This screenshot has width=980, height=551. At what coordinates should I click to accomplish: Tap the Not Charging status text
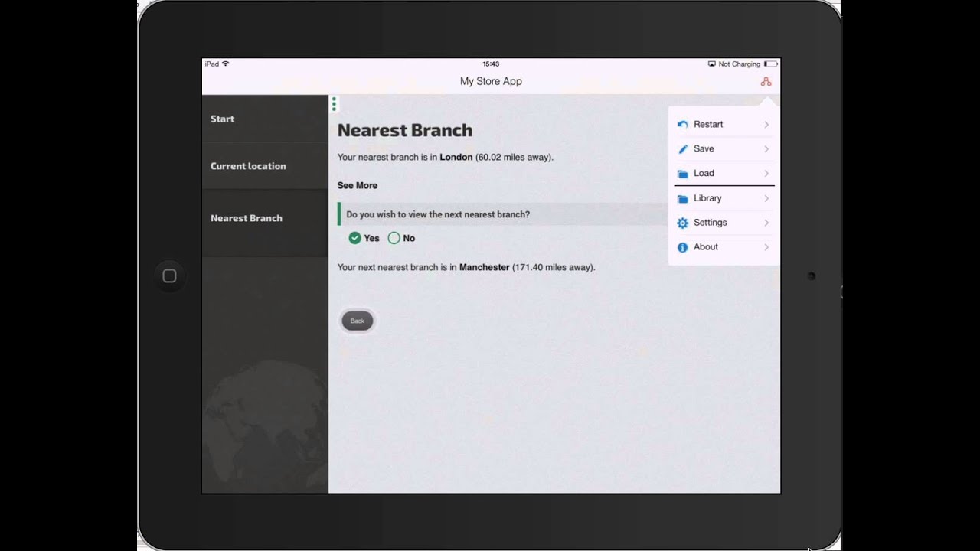click(x=740, y=64)
